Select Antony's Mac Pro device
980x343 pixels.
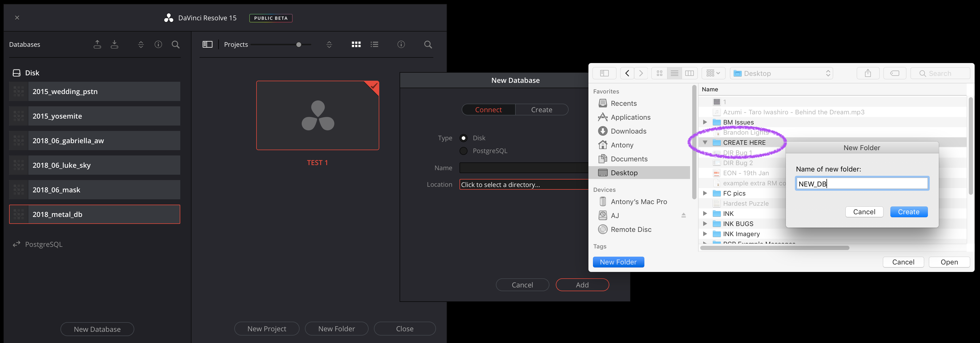point(633,202)
